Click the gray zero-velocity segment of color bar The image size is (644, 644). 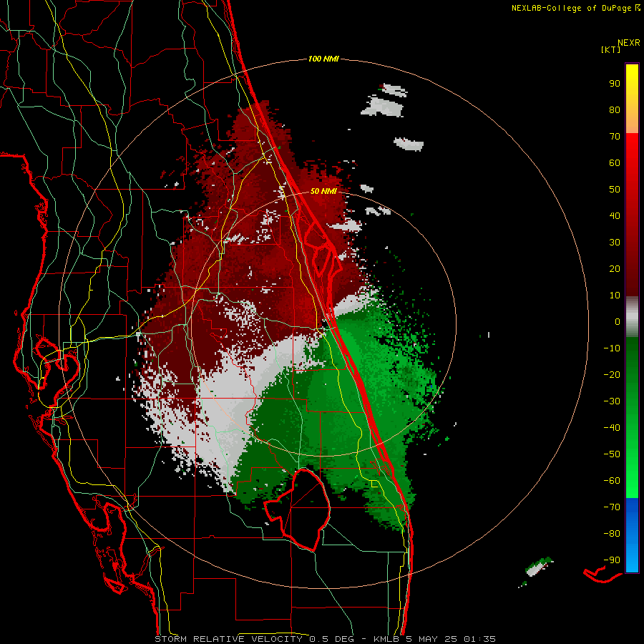tap(632, 317)
